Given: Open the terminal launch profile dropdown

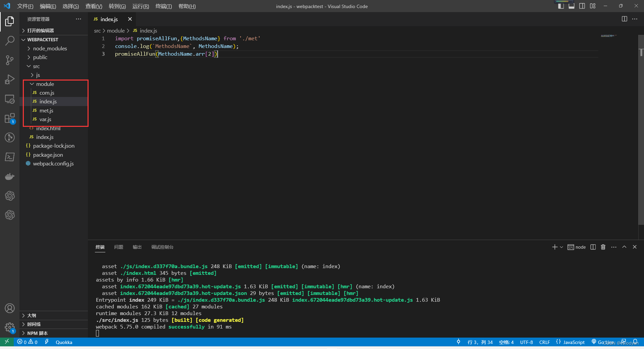Looking at the screenshot, I should [561, 247].
